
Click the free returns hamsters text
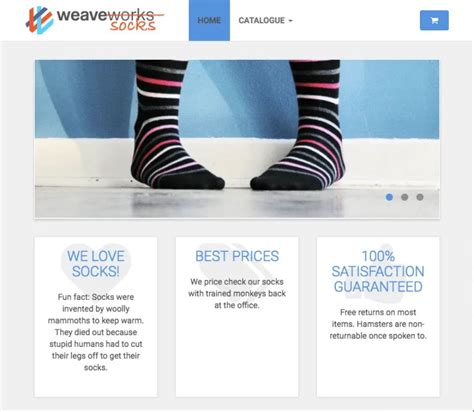click(x=378, y=324)
